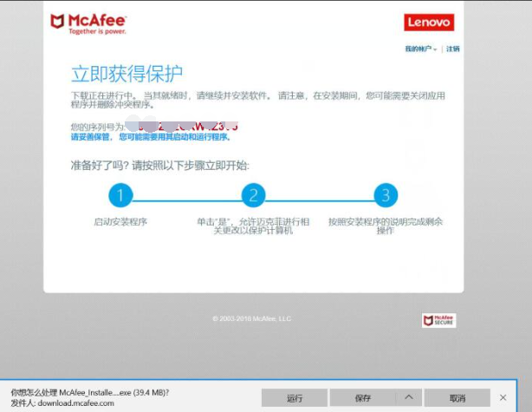Click the 保存 button in download bar
The height and width of the screenshot is (412, 532).
click(363, 398)
